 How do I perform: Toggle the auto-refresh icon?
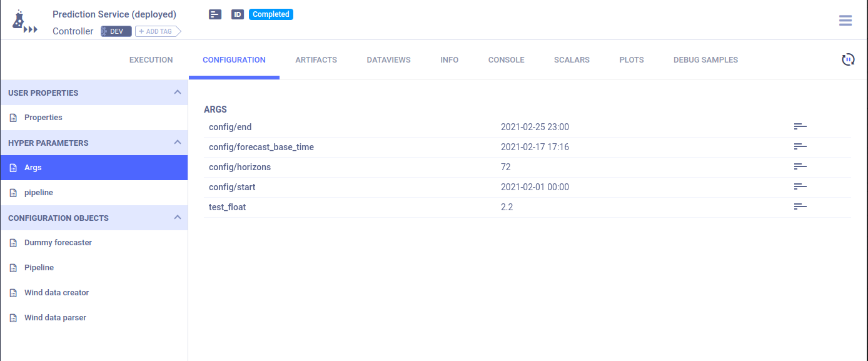(x=848, y=59)
